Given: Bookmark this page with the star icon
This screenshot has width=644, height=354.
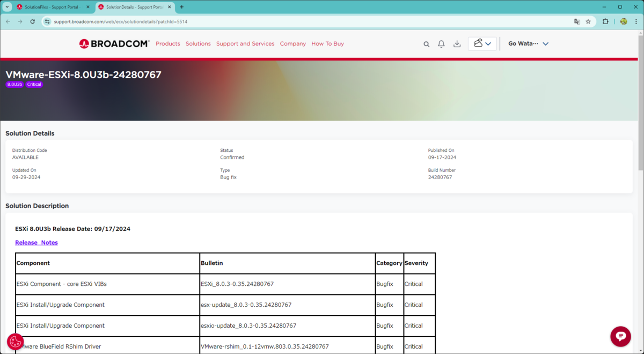Looking at the screenshot, I should tap(588, 21).
